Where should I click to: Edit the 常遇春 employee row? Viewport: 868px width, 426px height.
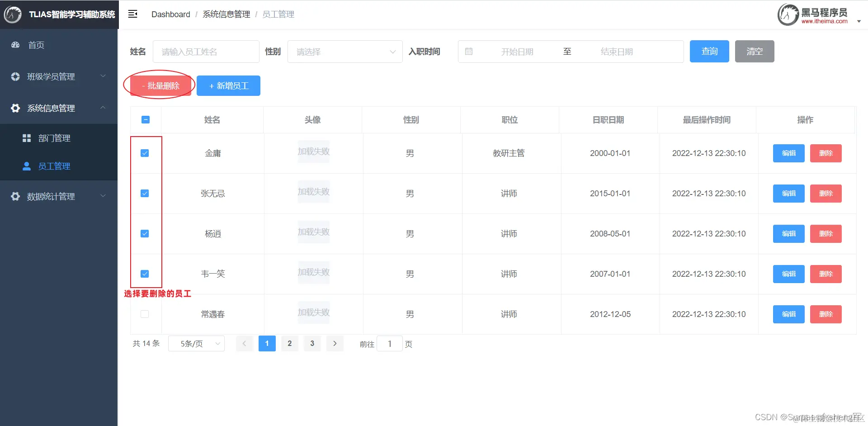click(789, 314)
